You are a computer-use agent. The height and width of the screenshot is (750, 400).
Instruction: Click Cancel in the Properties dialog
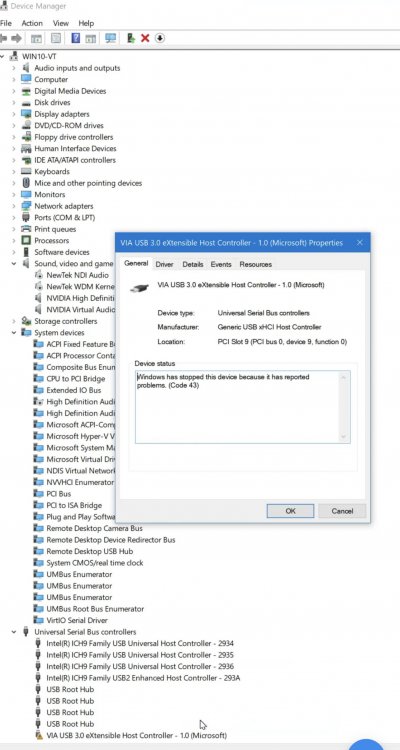point(342,511)
